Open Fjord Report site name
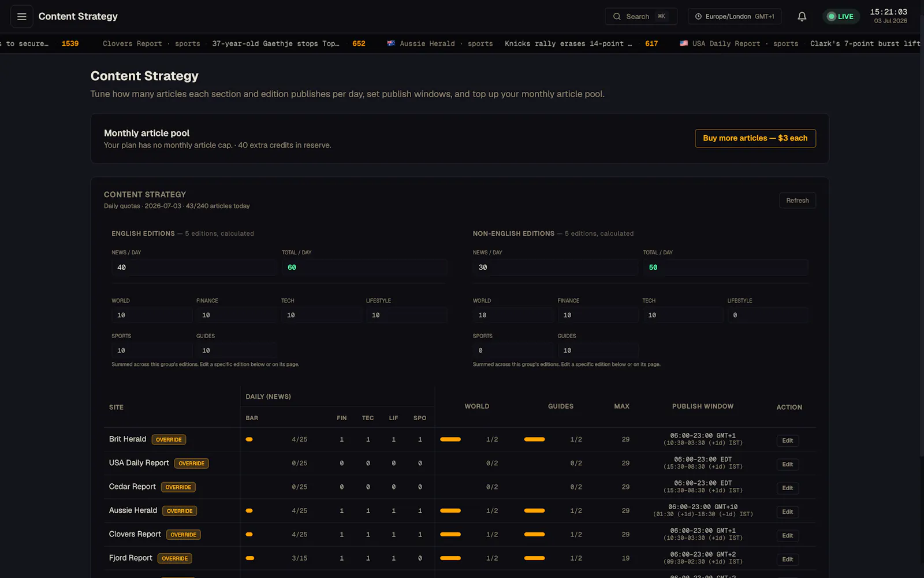 pyautogui.click(x=131, y=558)
